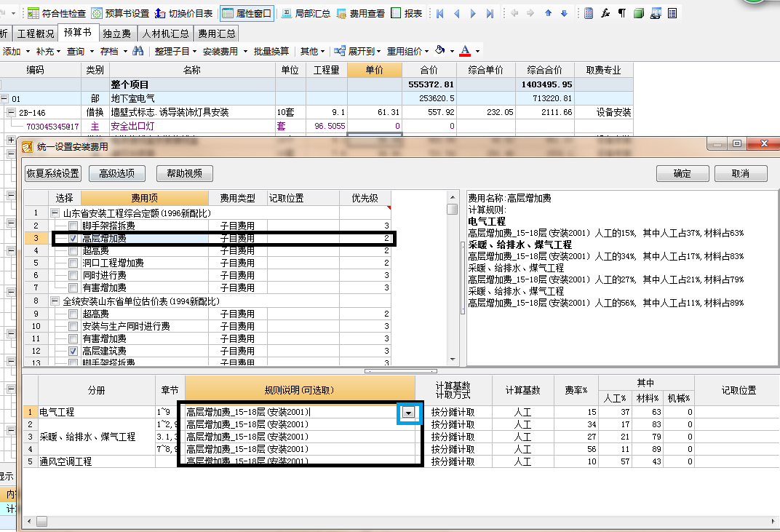Screen dimensions: 780x532
Task: Click the grey right arrow in toolbar
Action: [530, 13]
